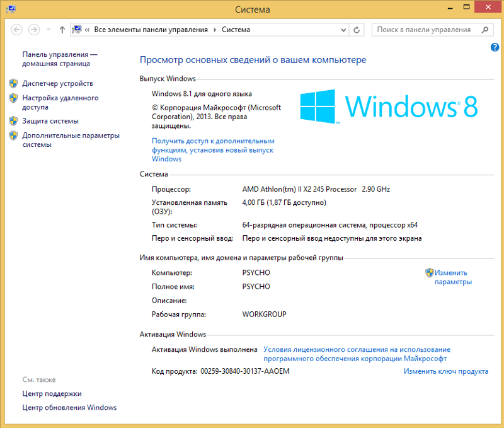Image resolution: width=504 pixels, height=428 pixels.
Task: Click shield icon beside Настройка удаленного доступа
Action: pos(13,98)
